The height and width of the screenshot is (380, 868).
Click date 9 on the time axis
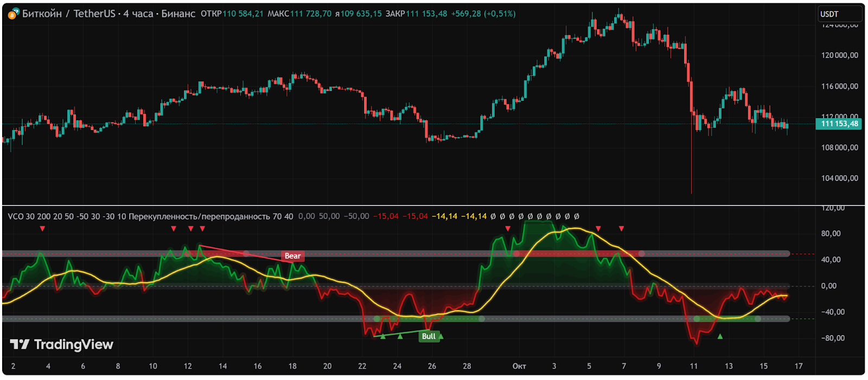659,366
